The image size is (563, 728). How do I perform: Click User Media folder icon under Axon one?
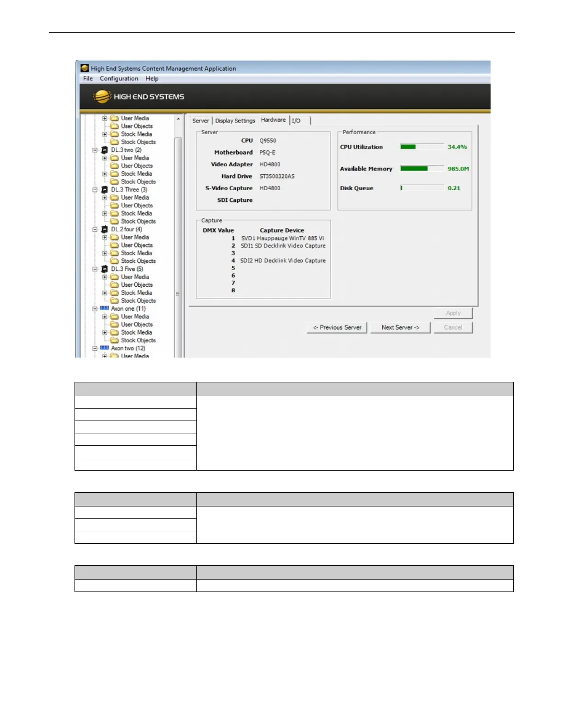pos(115,316)
